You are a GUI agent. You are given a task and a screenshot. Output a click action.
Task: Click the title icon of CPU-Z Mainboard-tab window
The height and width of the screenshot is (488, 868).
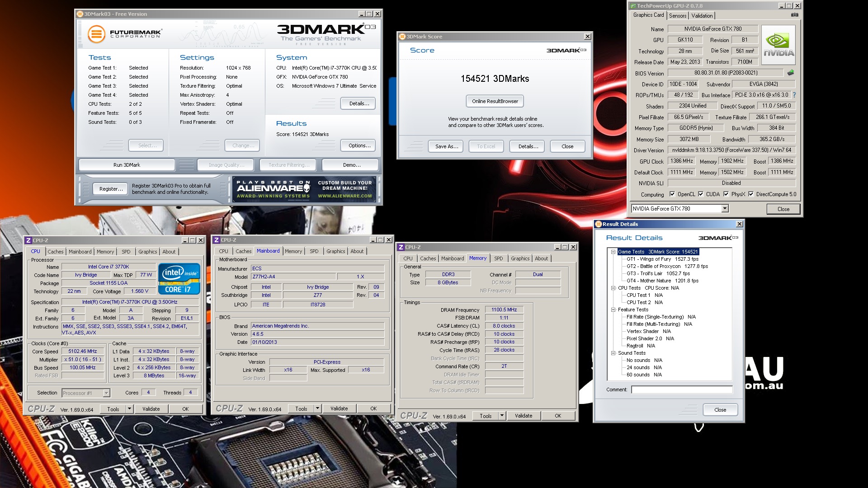coord(217,240)
